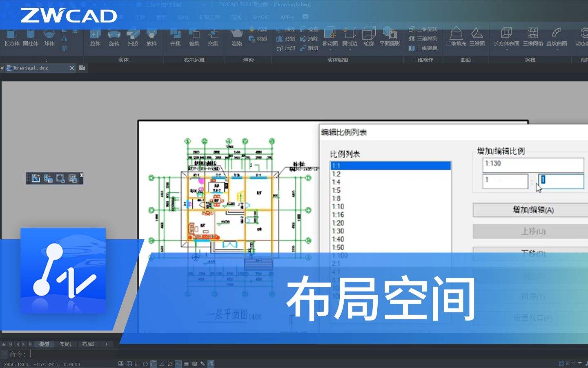Expand 复制边 dropdown arrow
588x368 pixels.
[x=350, y=49]
